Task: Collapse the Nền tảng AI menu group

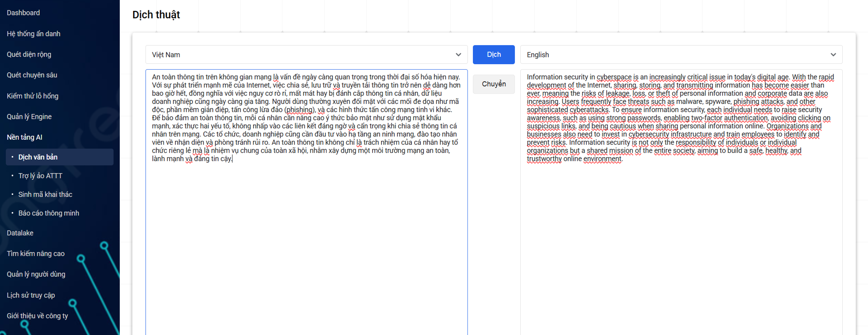Action: [25, 137]
